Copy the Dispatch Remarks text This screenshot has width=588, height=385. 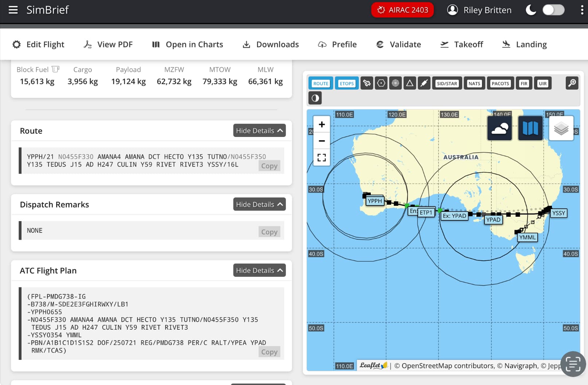tap(269, 232)
